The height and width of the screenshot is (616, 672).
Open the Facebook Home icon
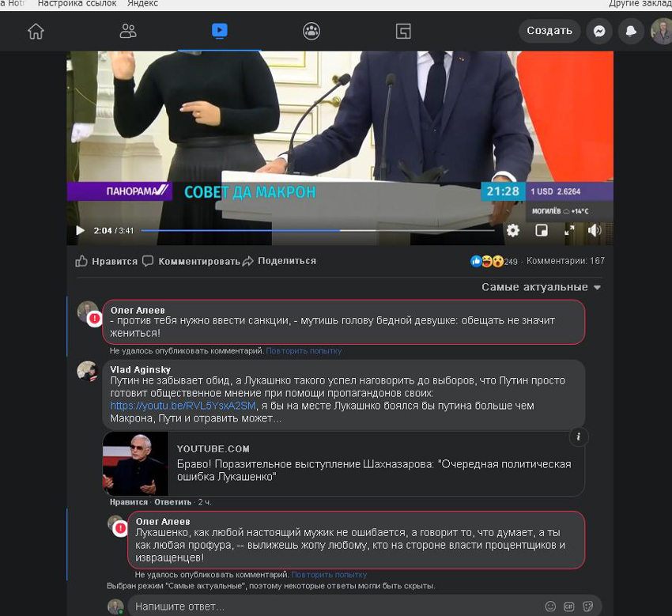tap(36, 32)
